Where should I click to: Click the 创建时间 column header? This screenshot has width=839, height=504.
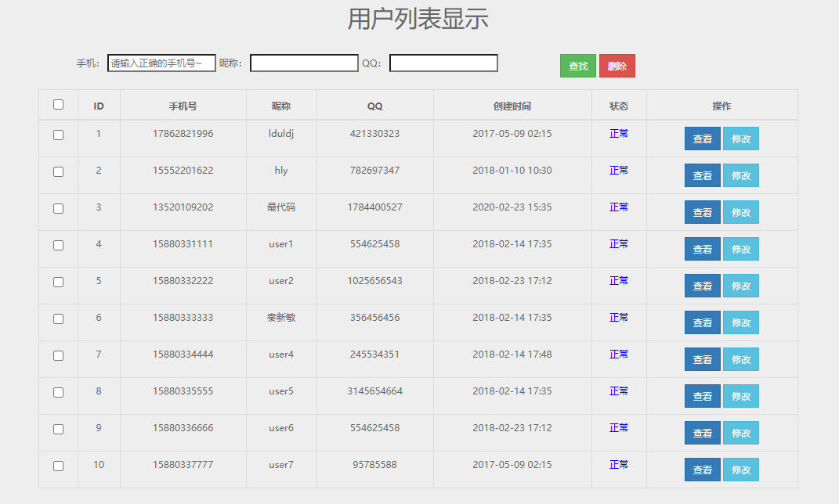[x=512, y=106]
